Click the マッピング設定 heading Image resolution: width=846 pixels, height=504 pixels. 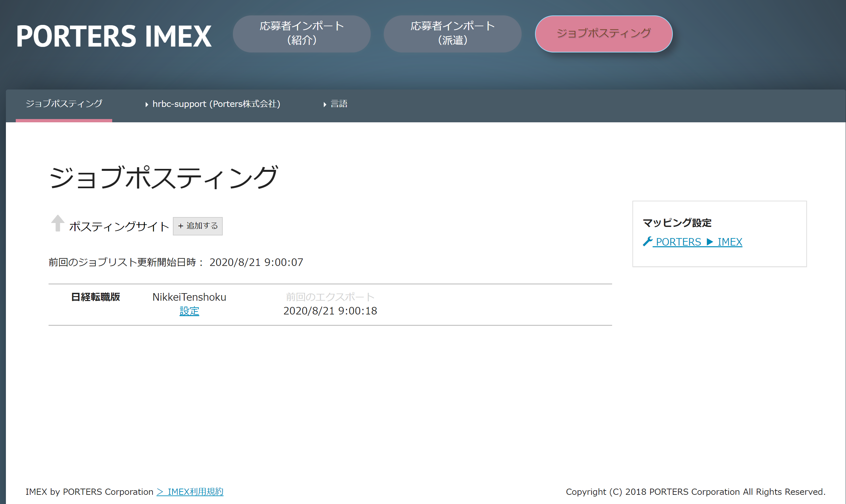click(677, 223)
